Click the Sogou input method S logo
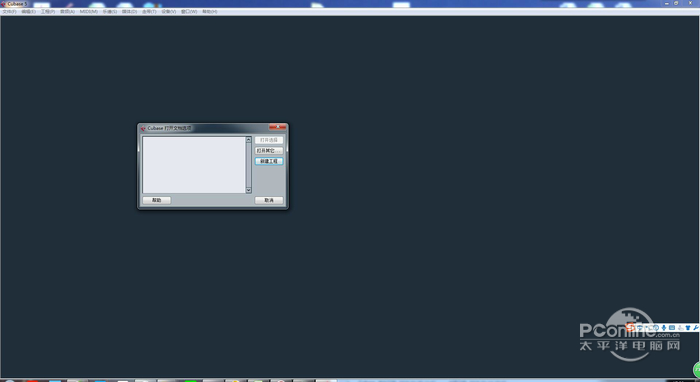 pos(631,328)
